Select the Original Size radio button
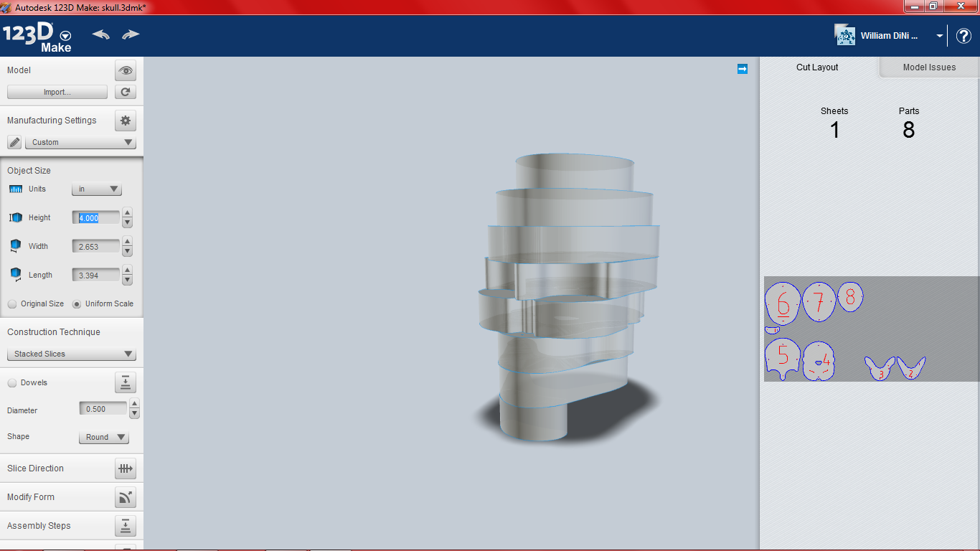The width and height of the screenshot is (980, 551). pos(12,303)
